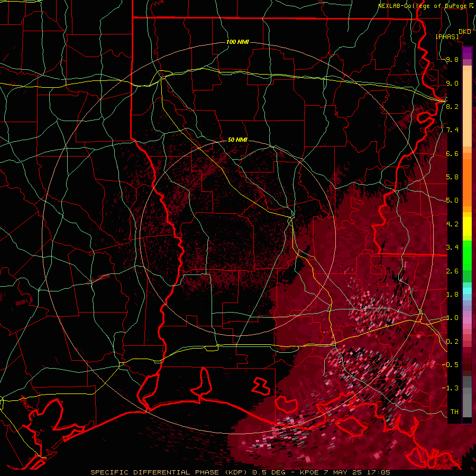Click the 8.2 legend value
Viewport: 476px width, 476px height.
[x=452, y=106]
